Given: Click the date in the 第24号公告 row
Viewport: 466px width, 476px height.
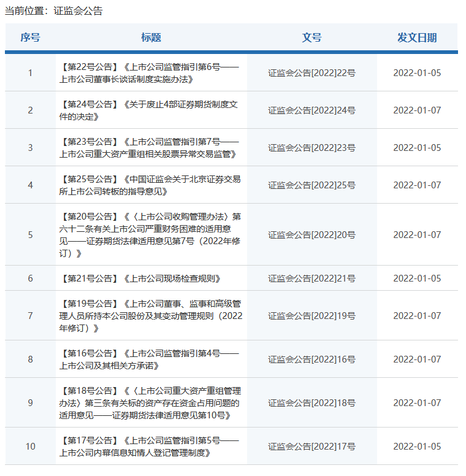Looking at the screenshot, I should (x=417, y=110).
